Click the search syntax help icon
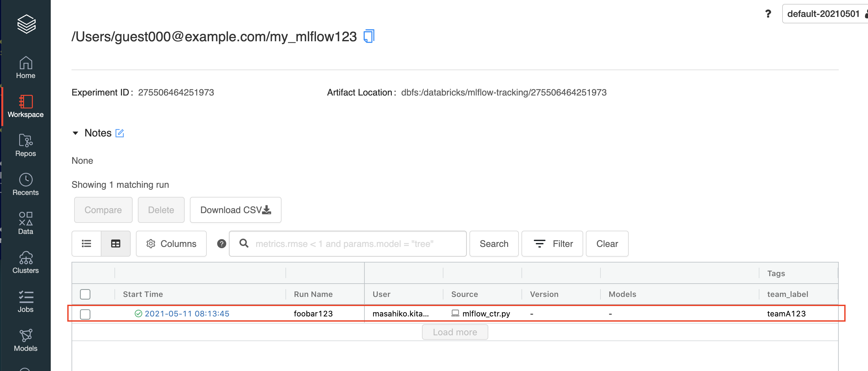868x371 pixels. pos(221,244)
